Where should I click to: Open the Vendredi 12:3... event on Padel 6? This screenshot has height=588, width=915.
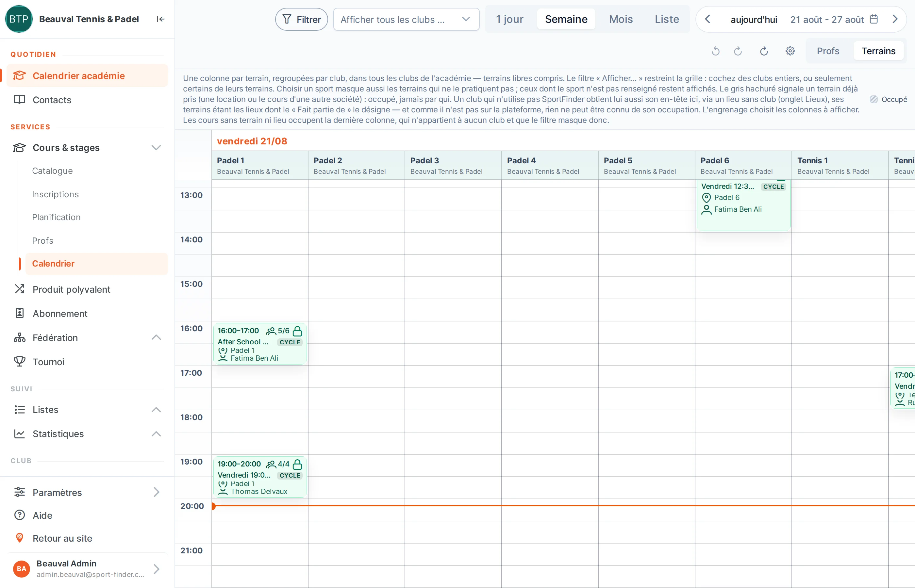point(743,205)
